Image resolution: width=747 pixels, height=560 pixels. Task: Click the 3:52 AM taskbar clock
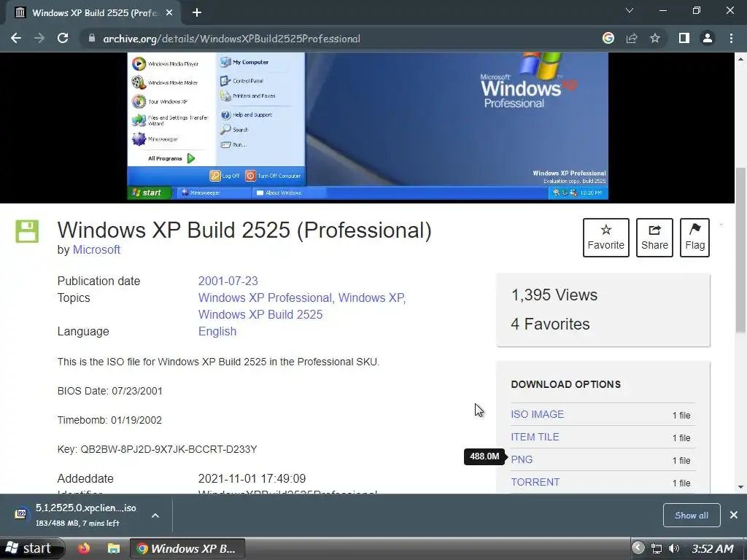[712, 548]
